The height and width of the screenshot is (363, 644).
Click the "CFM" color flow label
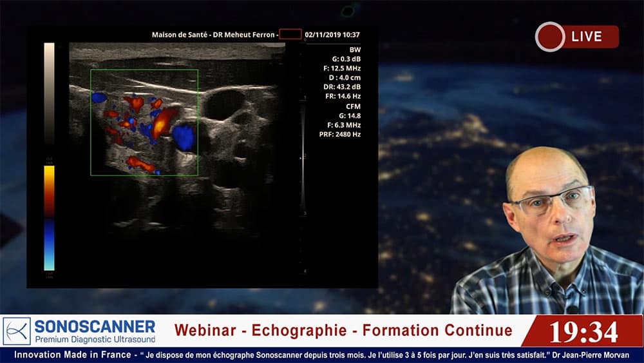coord(353,106)
